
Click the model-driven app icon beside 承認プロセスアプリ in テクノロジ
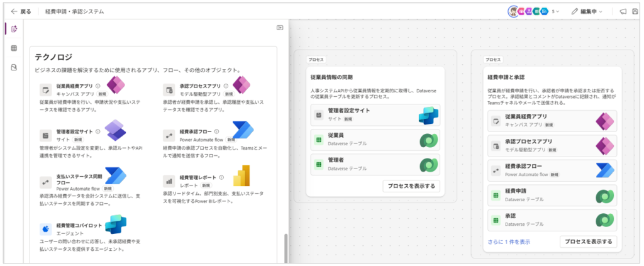pyautogui.click(x=169, y=90)
